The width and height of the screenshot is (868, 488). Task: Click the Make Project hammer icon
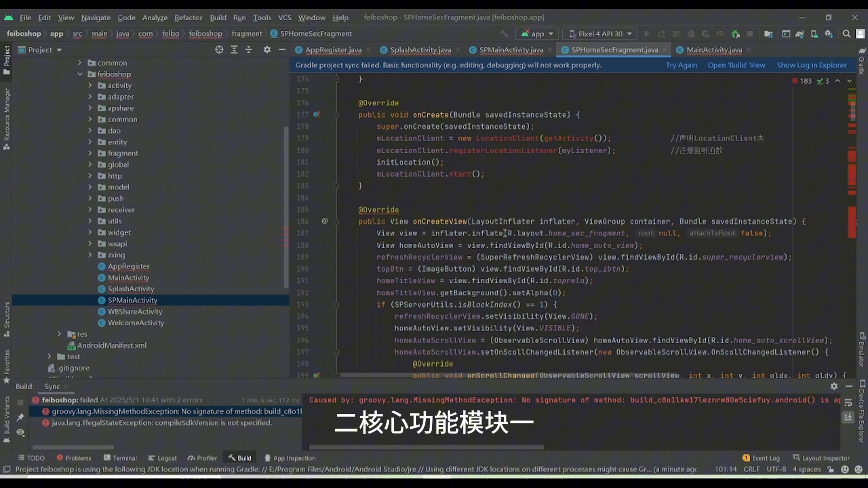click(x=504, y=34)
